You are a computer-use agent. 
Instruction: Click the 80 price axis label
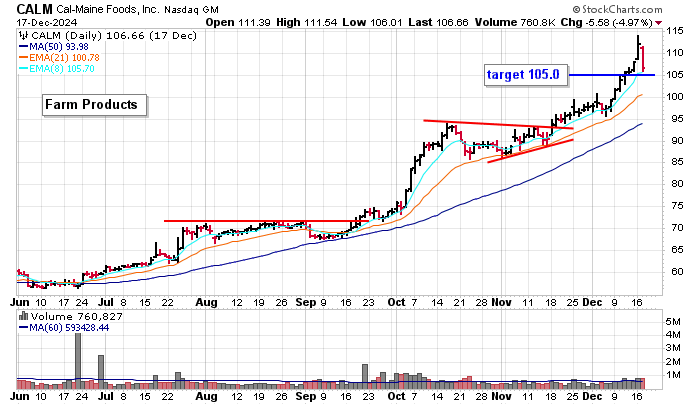click(677, 184)
